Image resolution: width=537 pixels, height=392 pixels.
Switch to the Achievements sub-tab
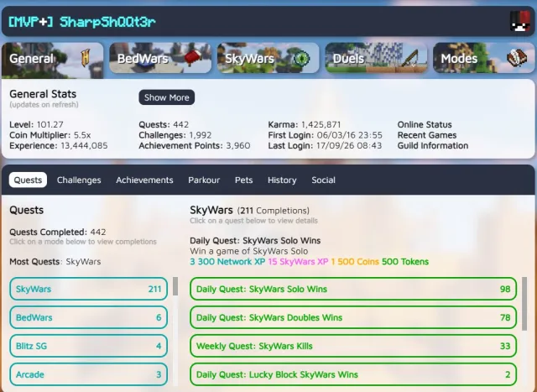[144, 180]
